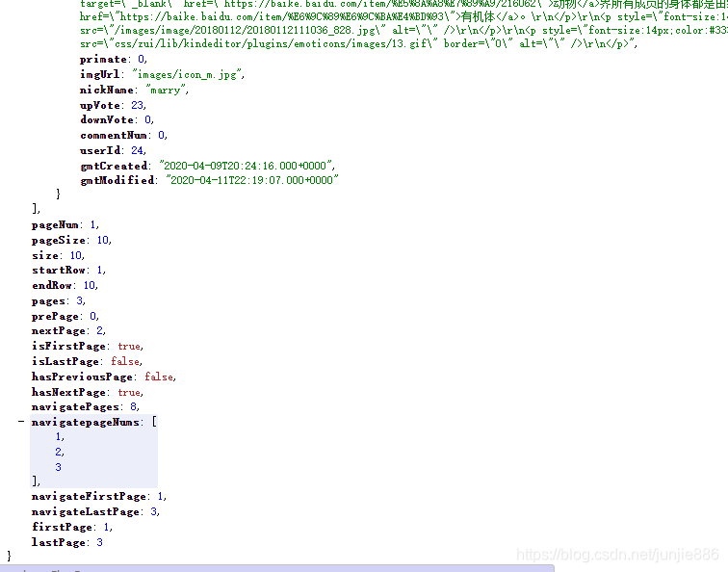Select isLastPage false value
Image resolution: width=728 pixels, height=572 pixels.
(x=125, y=361)
